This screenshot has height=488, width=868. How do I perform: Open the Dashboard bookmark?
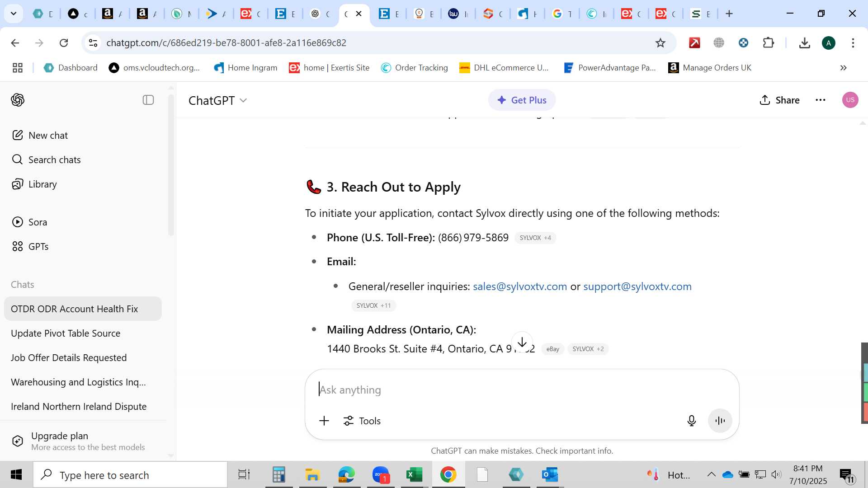click(x=71, y=68)
